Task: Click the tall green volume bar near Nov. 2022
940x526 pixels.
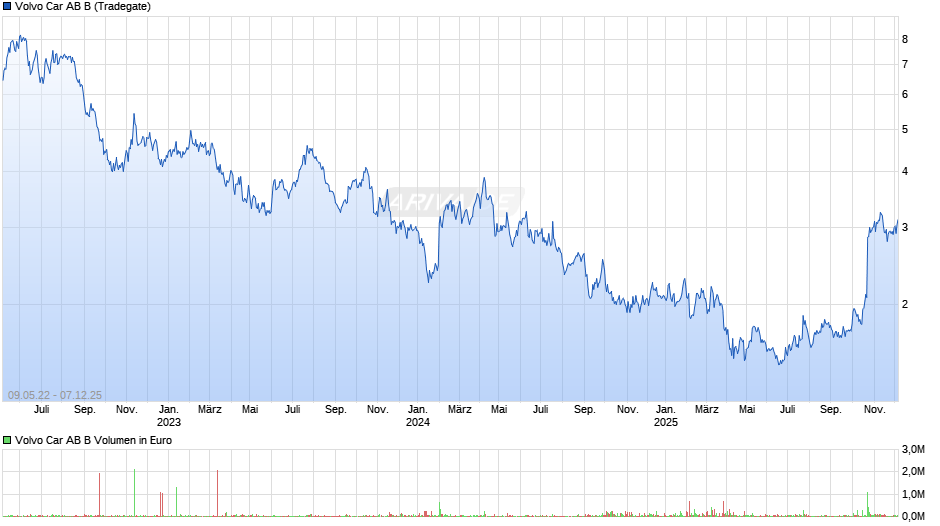Action: pos(134,492)
